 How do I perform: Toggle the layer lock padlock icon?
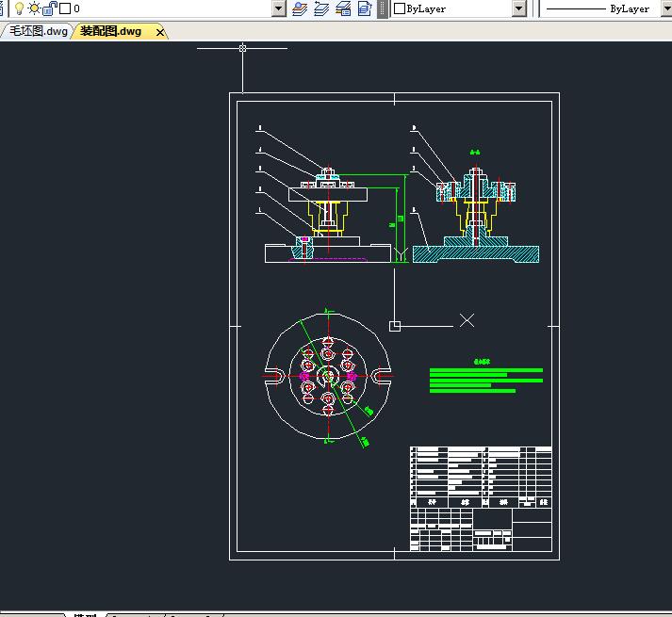[50, 8]
